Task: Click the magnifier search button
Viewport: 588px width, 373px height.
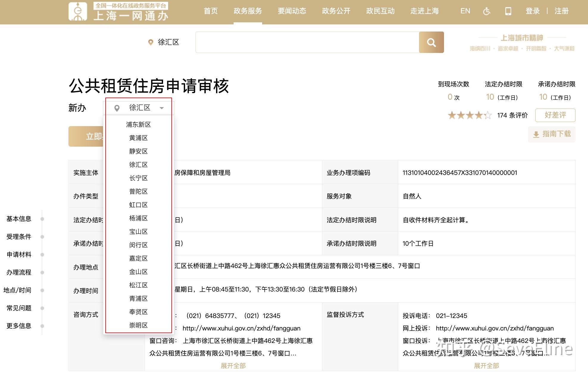Action: [x=431, y=42]
